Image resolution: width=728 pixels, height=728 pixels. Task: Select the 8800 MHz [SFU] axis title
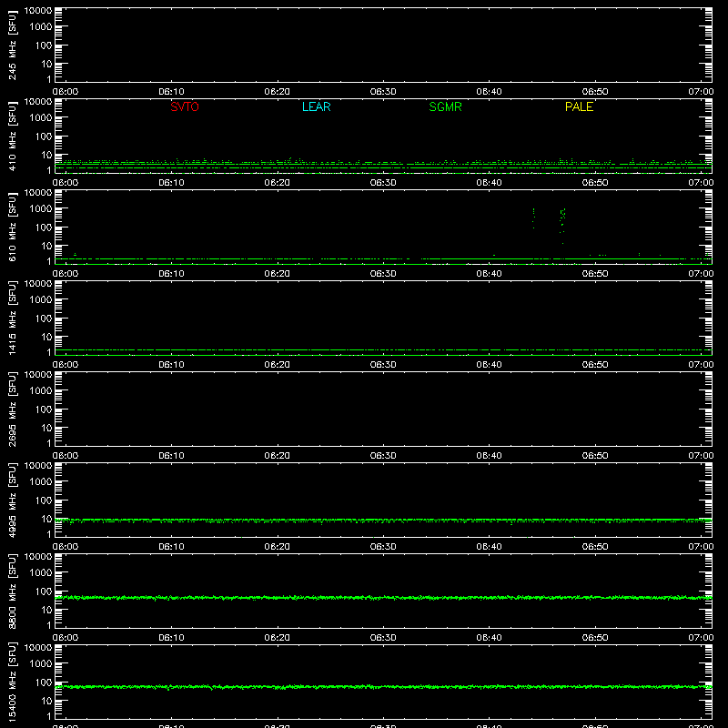(12, 591)
